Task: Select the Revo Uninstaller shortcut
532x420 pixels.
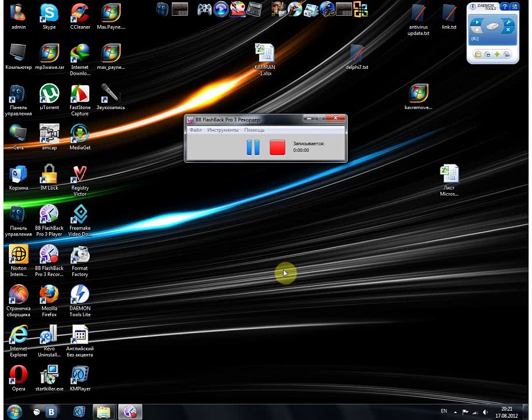Action: tap(49, 341)
